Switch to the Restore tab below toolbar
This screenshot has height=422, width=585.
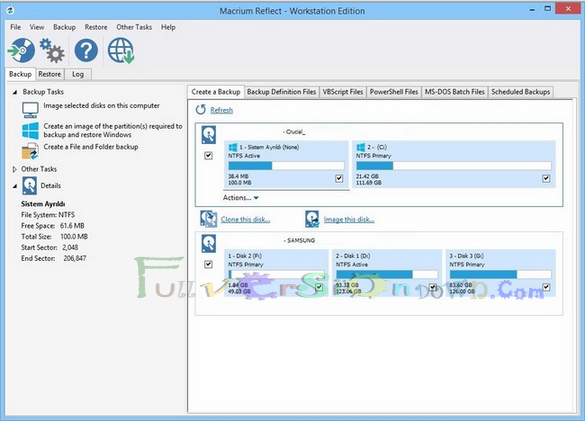(x=50, y=74)
